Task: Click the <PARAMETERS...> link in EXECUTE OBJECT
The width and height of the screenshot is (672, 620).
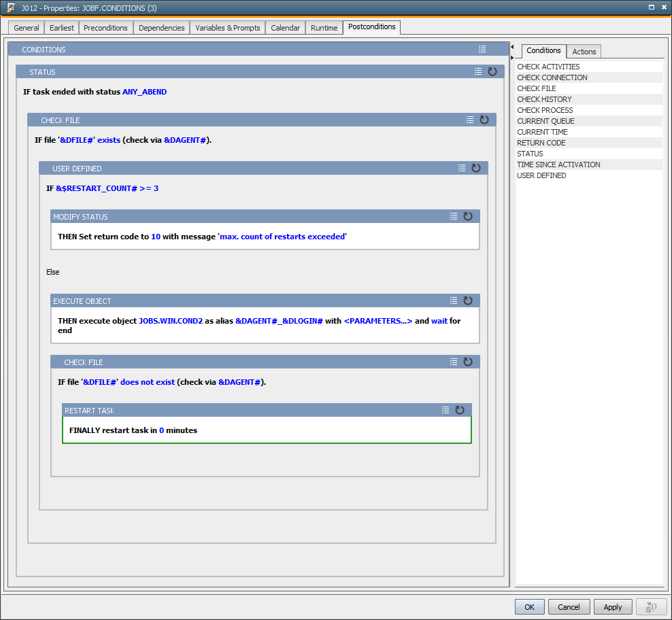Action: click(378, 321)
